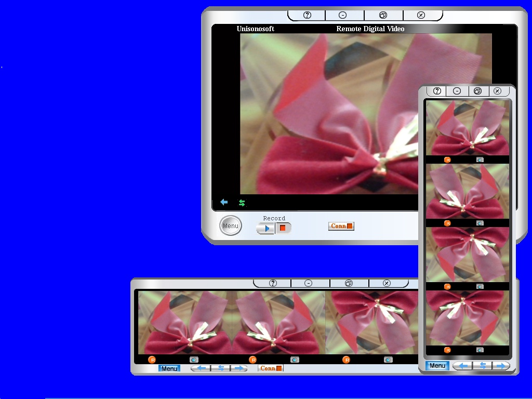Click the orange R icon under top vertical thumbnail
The image size is (532, 399).
(x=447, y=159)
